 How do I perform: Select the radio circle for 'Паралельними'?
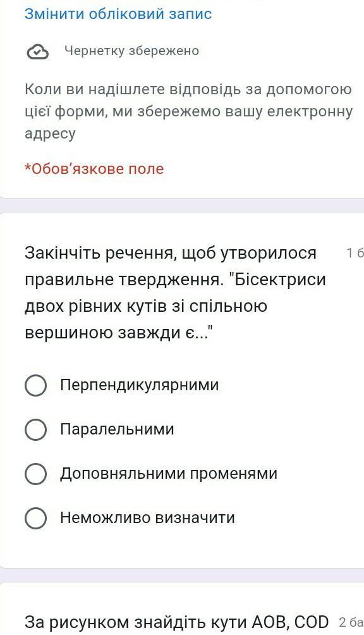coord(35,429)
